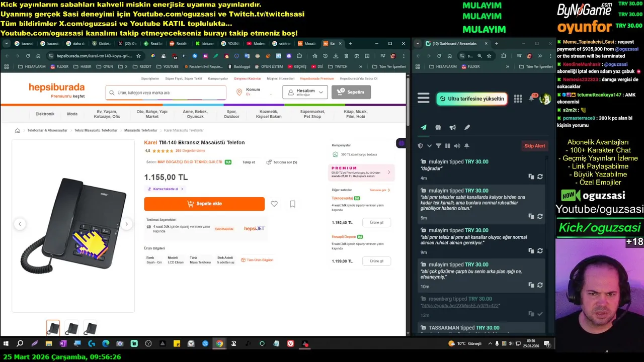The image size is (644, 362).
Task: Select the second product thumbnail
Action: coord(71,328)
